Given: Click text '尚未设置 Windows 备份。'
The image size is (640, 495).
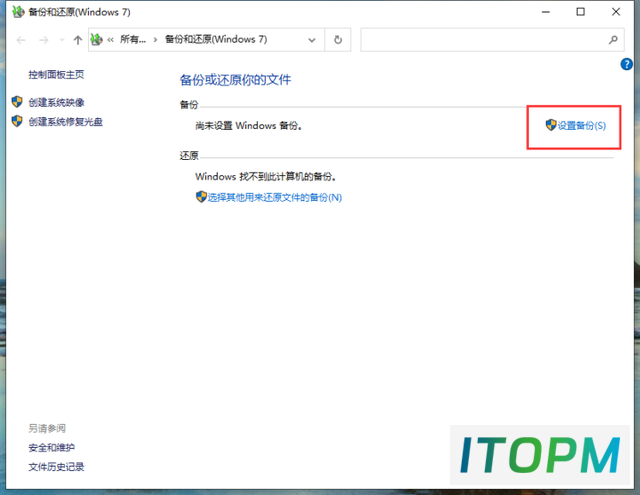Looking at the screenshot, I should (x=249, y=126).
